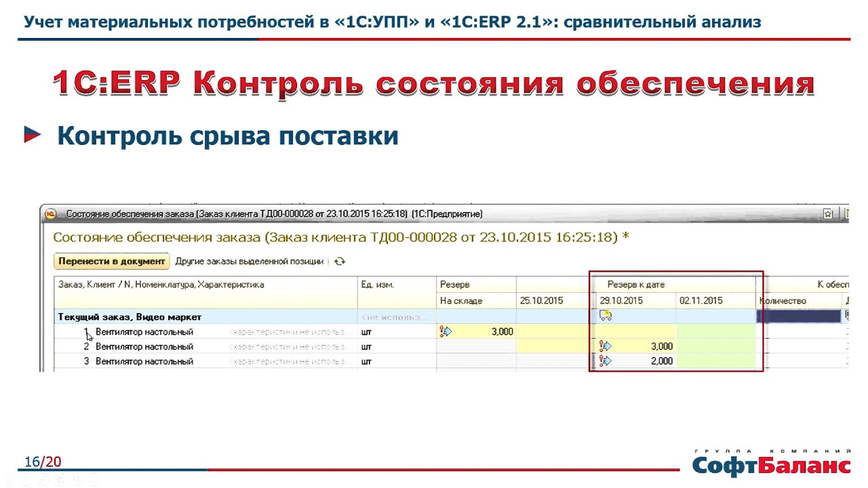Click the 3,000 value under На складе

click(x=502, y=331)
